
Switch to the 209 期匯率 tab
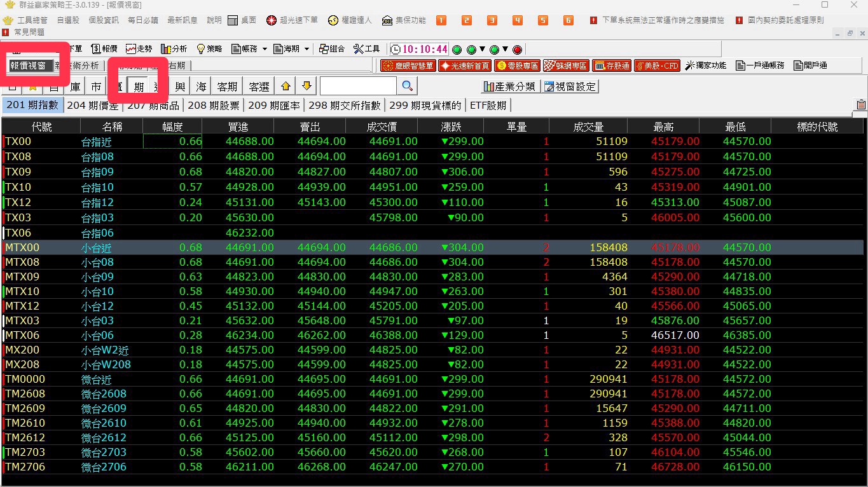click(x=274, y=106)
